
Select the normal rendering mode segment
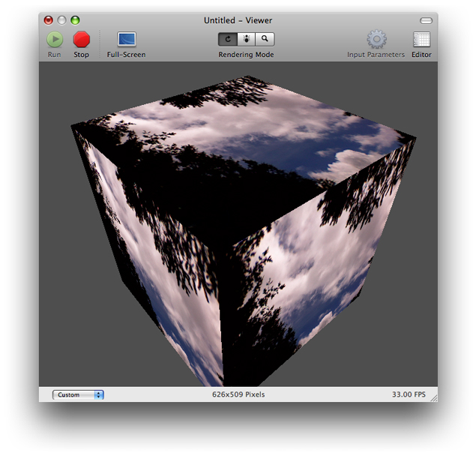coord(227,39)
